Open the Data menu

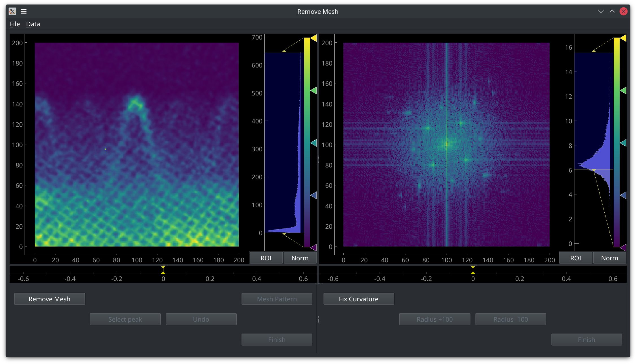point(33,24)
